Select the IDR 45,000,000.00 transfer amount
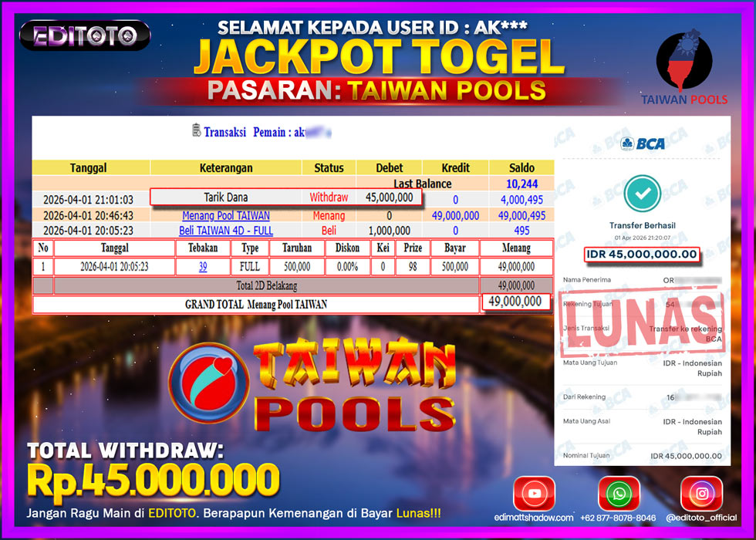Screen dimensions: 756x540 tap(642, 254)
